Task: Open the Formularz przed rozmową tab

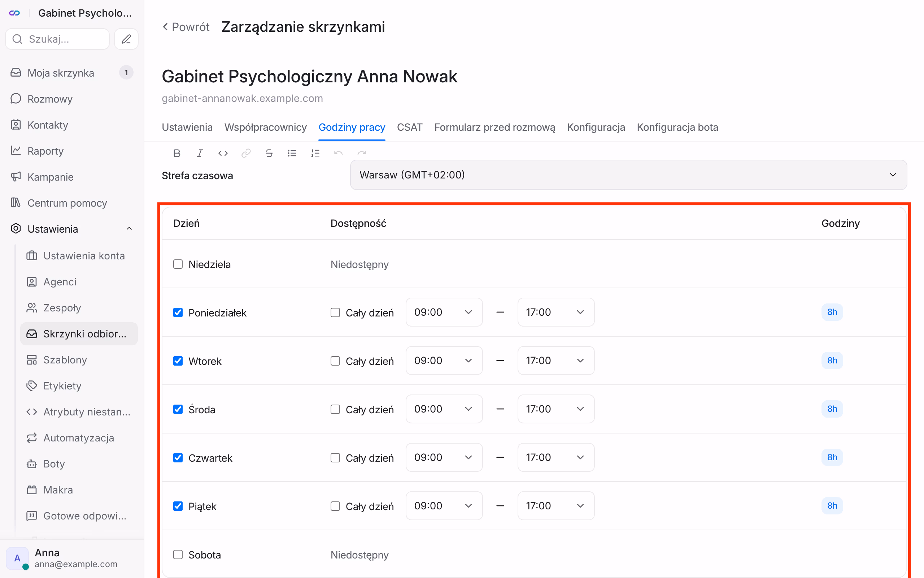Action: click(x=494, y=127)
